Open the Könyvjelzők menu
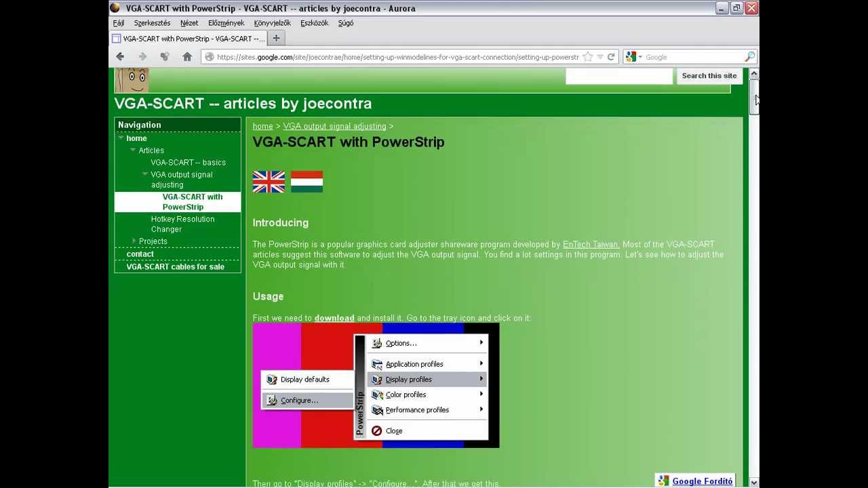The width and height of the screenshot is (868, 488). tap(273, 23)
